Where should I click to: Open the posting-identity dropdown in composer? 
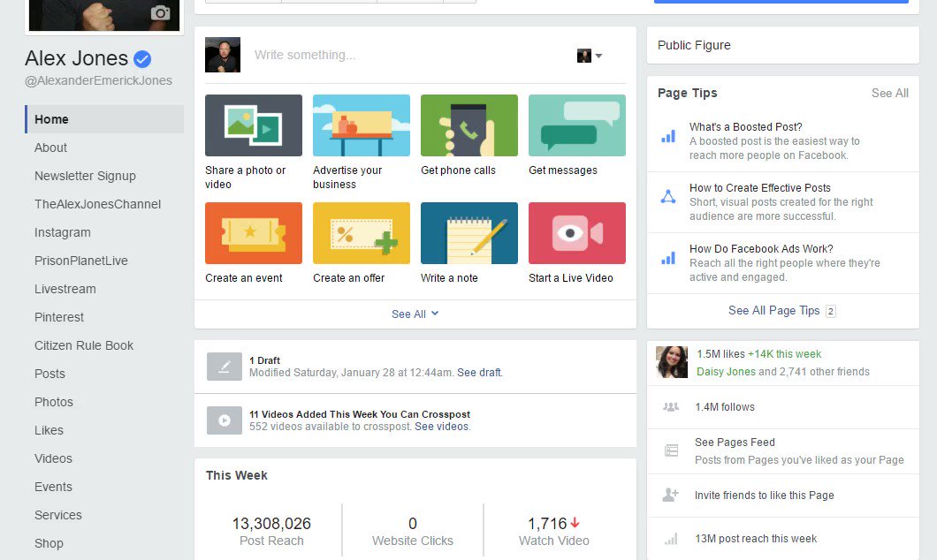590,56
